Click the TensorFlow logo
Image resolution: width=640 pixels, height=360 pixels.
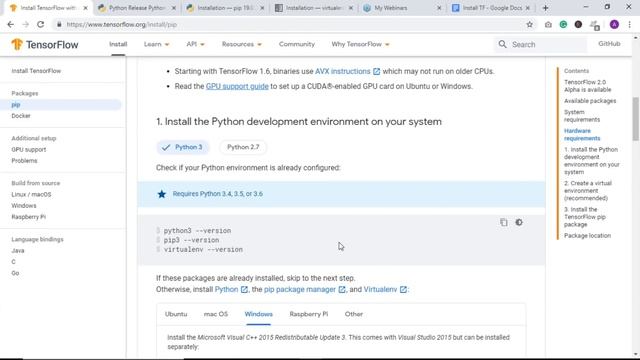pos(45,44)
